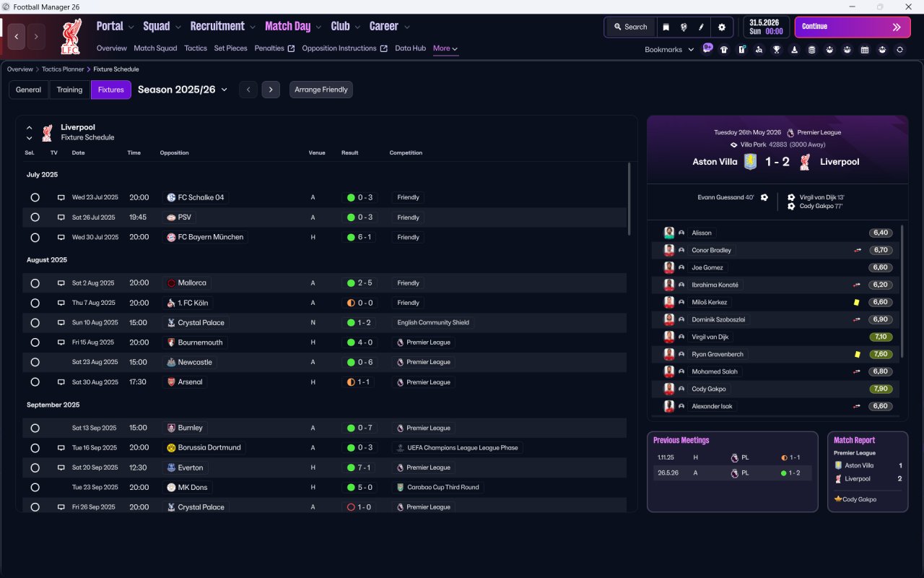Screen dimensions: 924x578
Task: Select the Mallorca fixture radio button
Action: click(x=35, y=283)
